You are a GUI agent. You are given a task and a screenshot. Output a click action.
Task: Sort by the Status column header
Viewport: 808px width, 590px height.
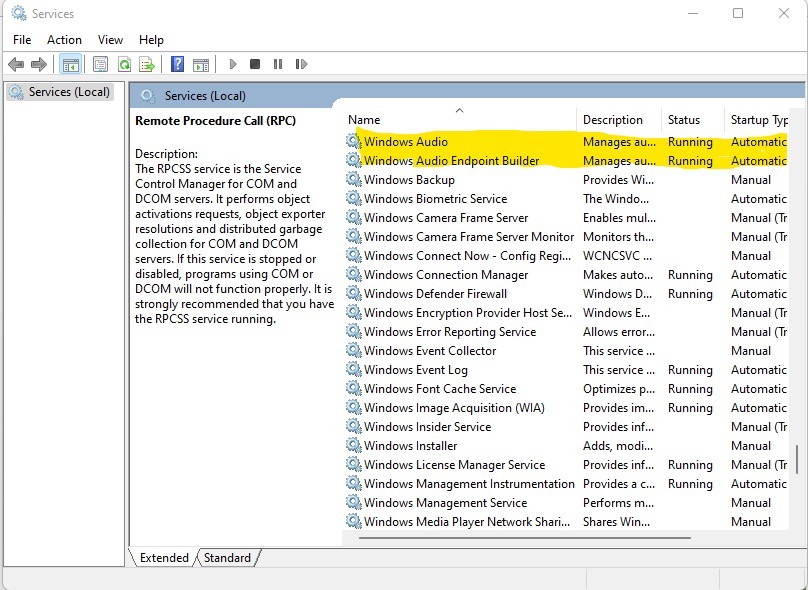[693, 120]
